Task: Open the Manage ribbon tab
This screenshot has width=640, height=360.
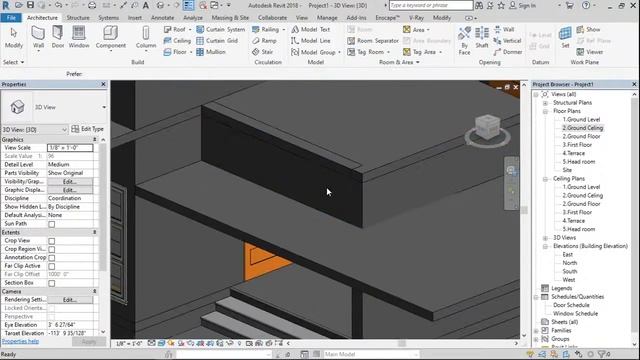Action: tap(327, 18)
